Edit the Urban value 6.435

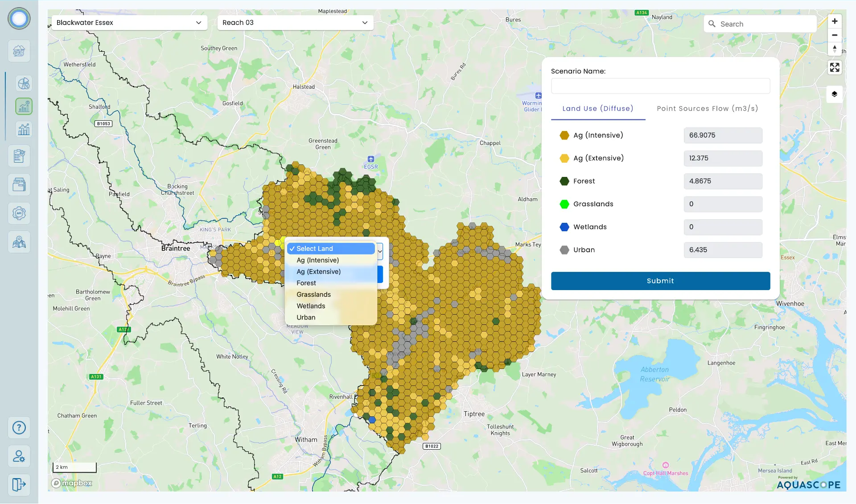[x=723, y=250]
